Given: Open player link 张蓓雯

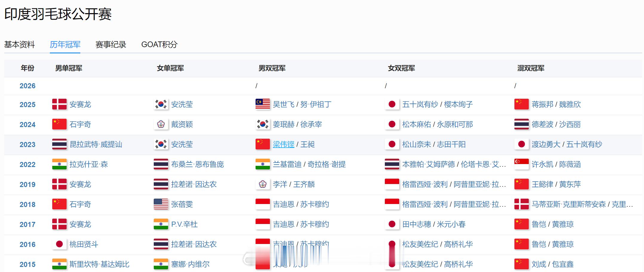Looking at the screenshot, I should click(182, 204).
